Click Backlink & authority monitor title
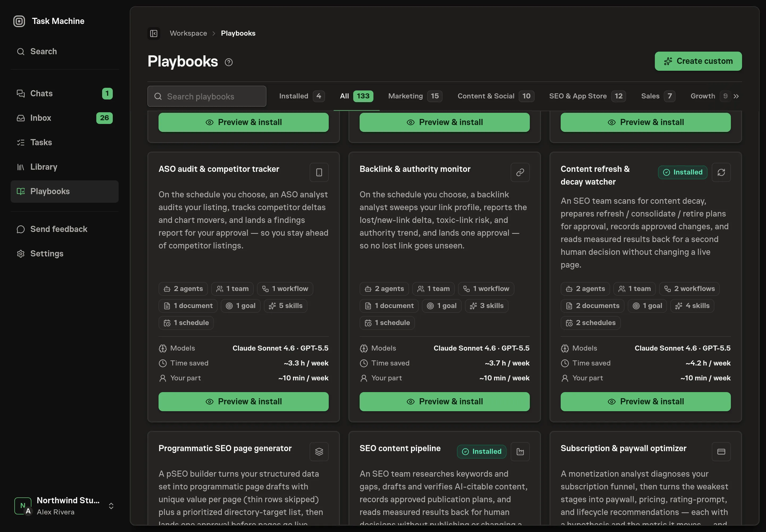 [415, 169]
